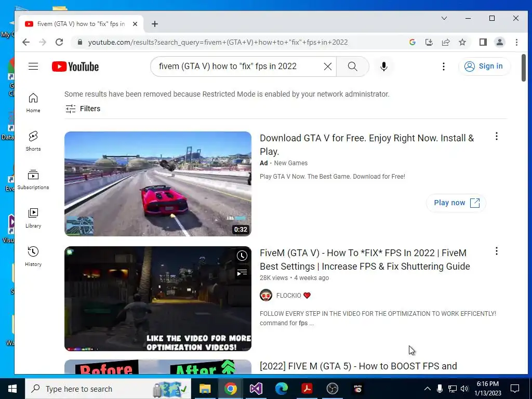
Task: Open History in the sidebar
Action: point(33,257)
